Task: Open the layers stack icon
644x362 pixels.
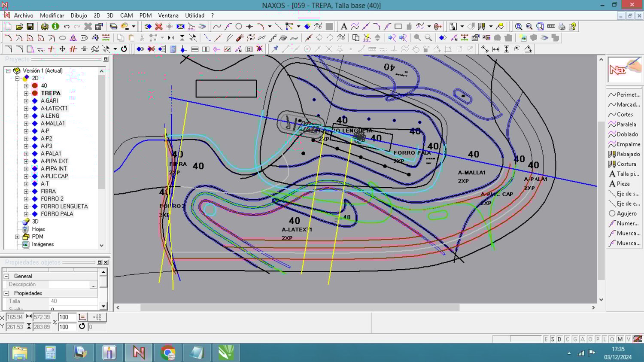Action: 113,27
